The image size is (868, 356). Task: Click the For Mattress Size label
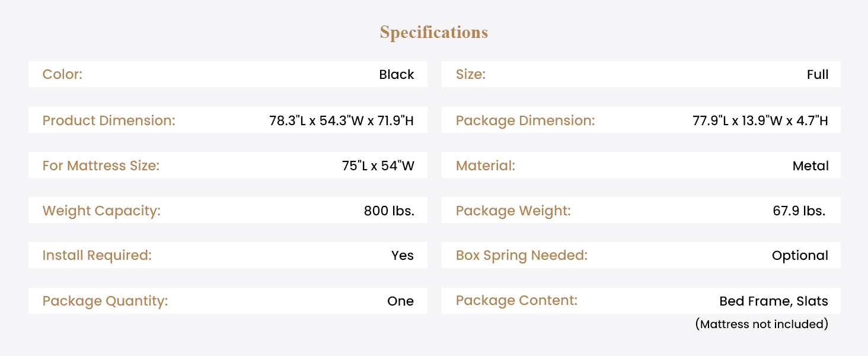pos(101,166)
